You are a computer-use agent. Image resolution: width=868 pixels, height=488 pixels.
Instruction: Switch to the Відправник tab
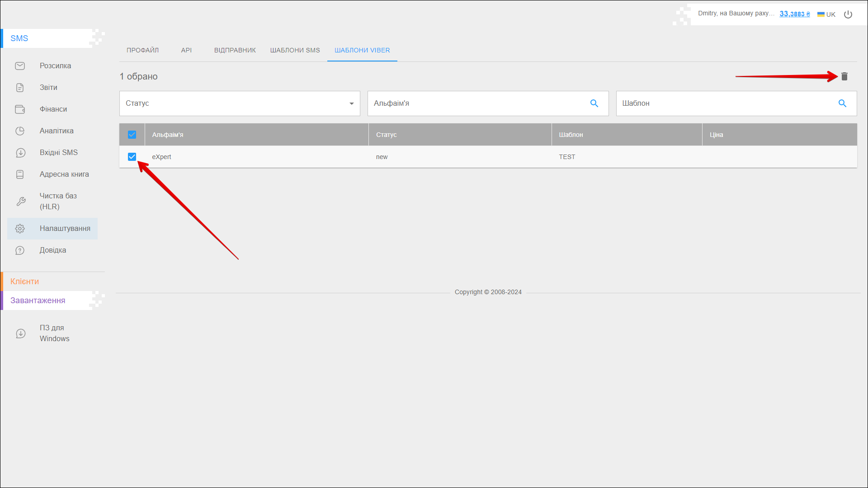point(235,50)
